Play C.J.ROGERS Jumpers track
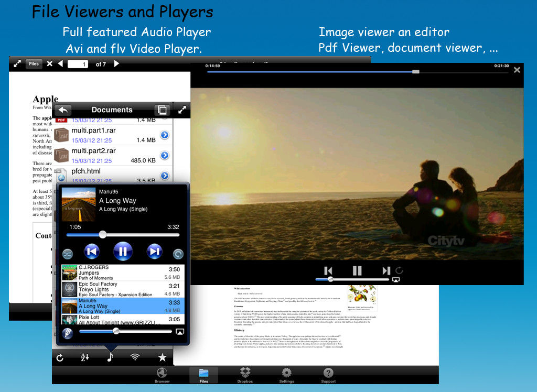 (x=123, y=273)
